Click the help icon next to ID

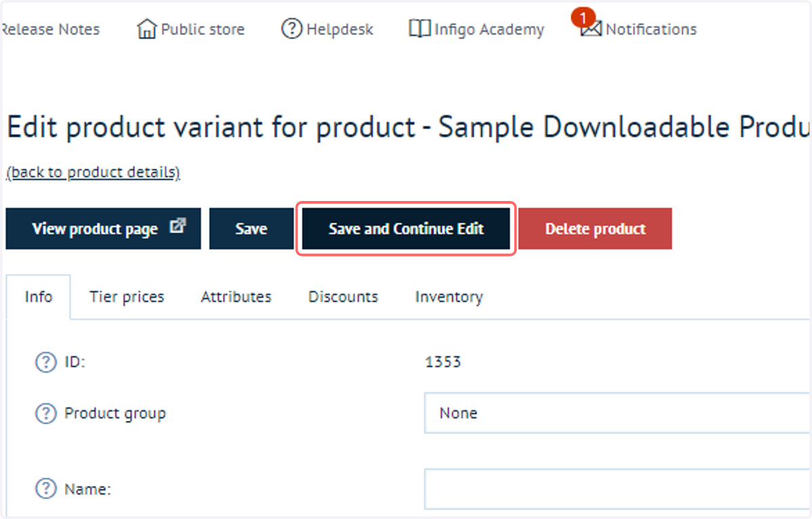click(x=45, y=363)
